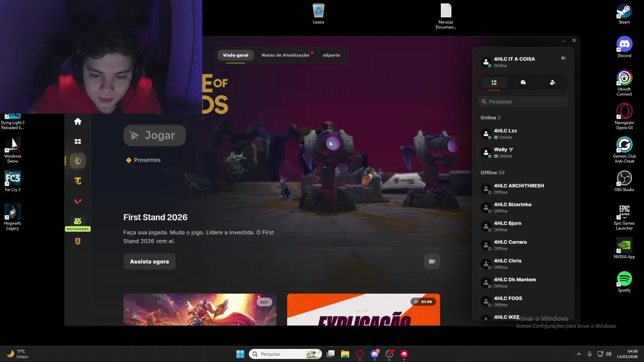Select the Hogwarts Legacy desktop shortcut
Viewport: 644px width, 362px height.
[13, 217]
